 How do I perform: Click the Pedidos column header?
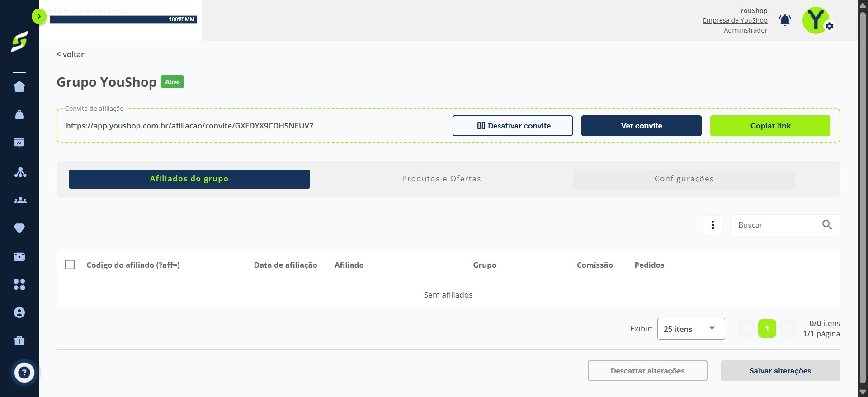[649, 265]
